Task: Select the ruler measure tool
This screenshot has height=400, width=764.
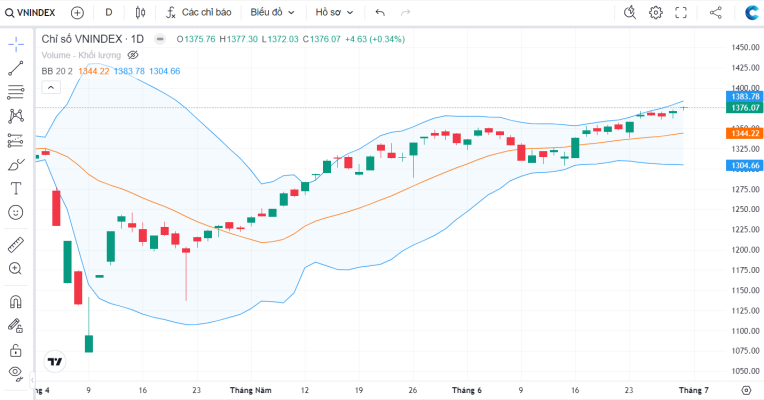Action: tap(16, 245)
